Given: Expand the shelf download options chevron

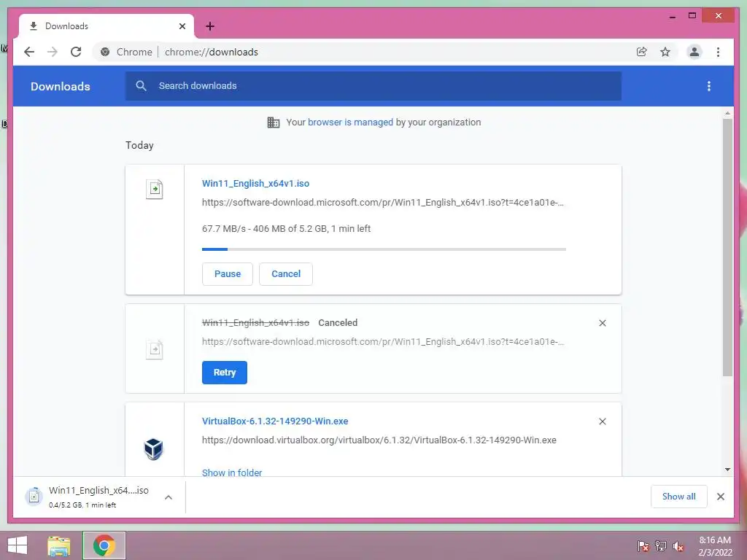Looking at the screenshot, I should point(169,497).
